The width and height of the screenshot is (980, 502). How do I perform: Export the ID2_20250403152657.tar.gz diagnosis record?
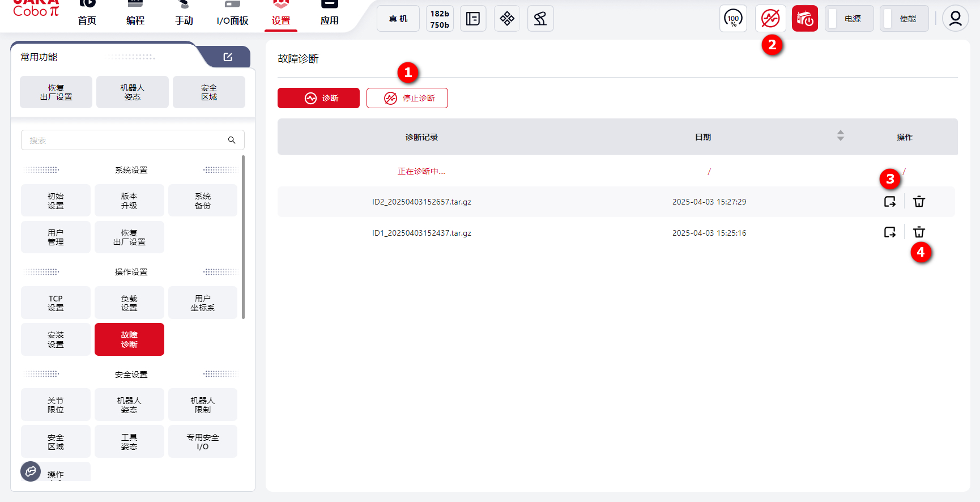point(889,202)
